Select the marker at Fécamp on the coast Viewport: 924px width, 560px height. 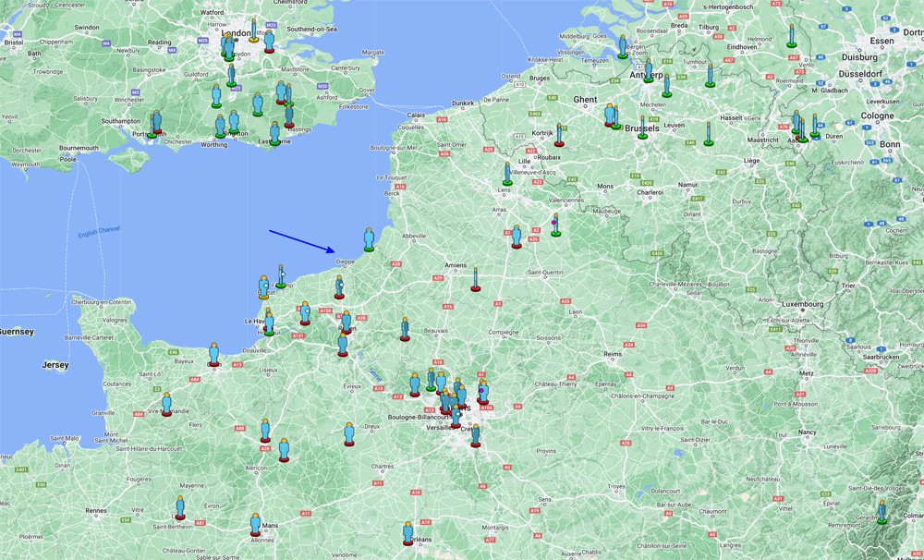281,276
